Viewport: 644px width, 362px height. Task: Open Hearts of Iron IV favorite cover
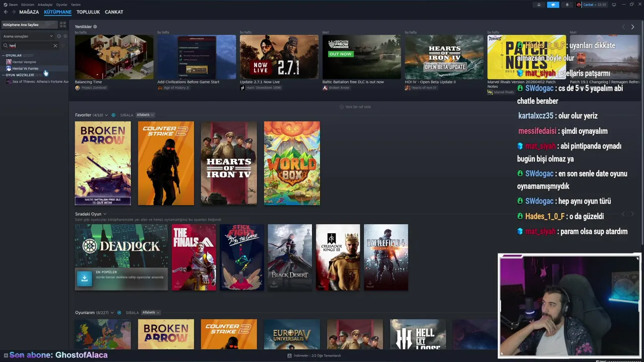click(229, 163)
